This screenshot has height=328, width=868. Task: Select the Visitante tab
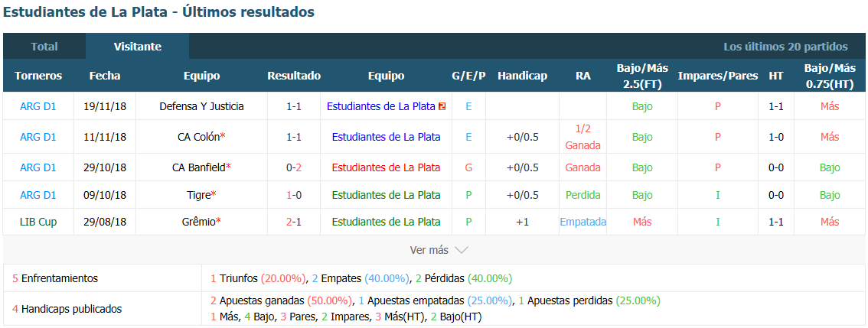tap(137, 47)
